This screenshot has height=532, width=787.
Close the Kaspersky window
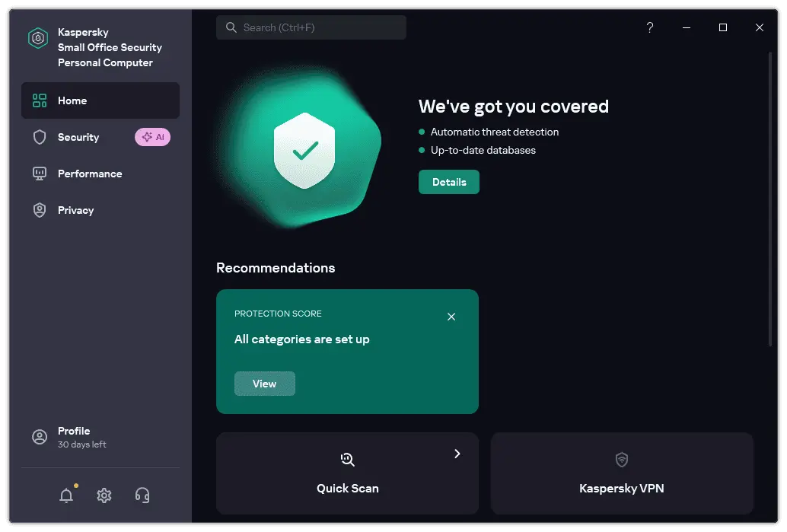(760, 27)
